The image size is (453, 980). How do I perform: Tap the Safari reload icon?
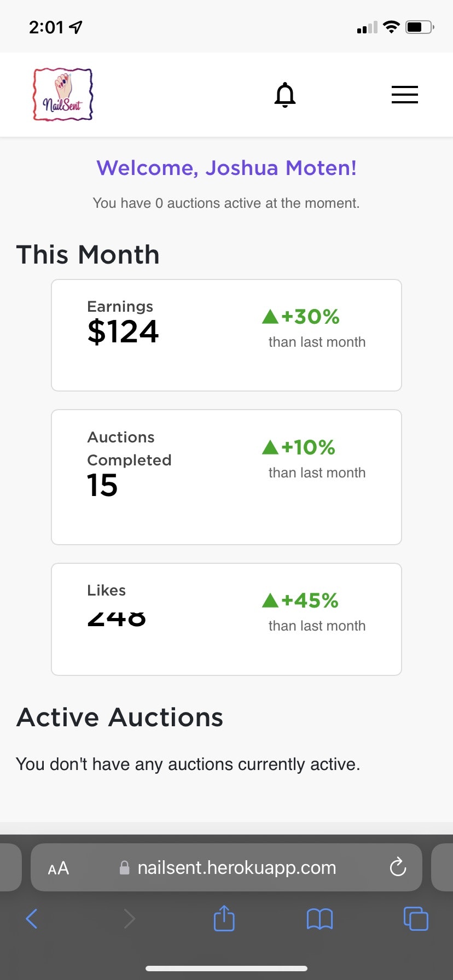(x=398, y=867)
